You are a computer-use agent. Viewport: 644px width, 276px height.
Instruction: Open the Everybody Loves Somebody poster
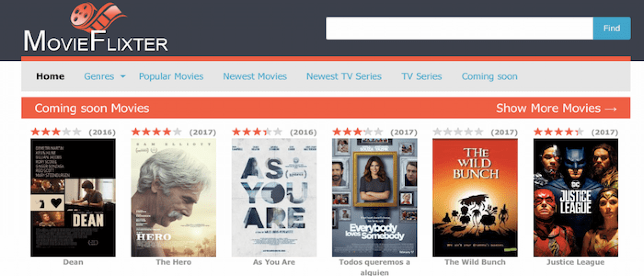pos(375,197)
